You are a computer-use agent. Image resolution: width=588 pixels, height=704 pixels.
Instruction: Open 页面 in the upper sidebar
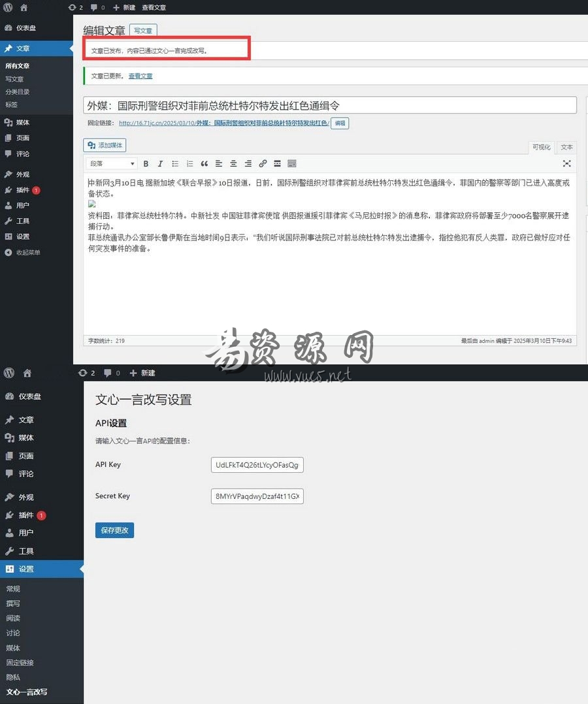(22, 138)
